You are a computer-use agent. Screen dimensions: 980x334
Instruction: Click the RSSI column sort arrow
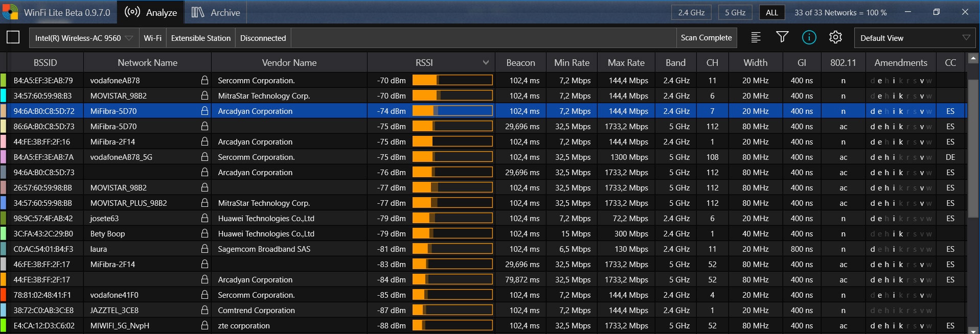tap(485, 63)
